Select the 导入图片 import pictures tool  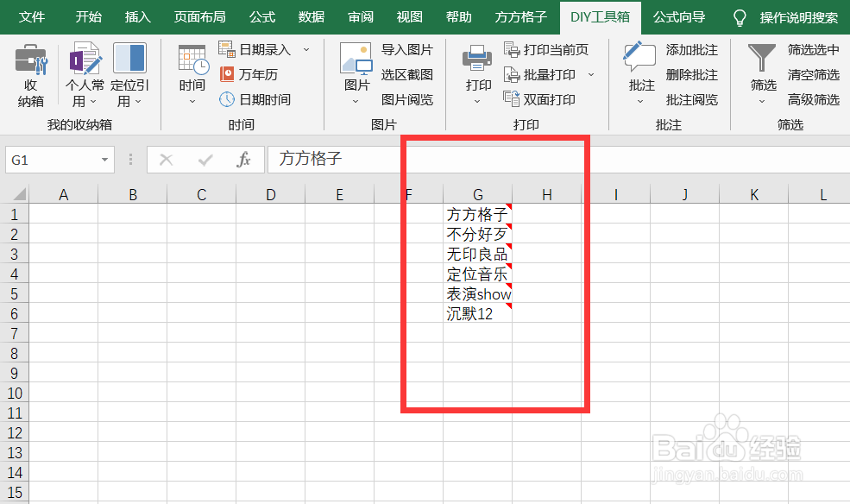click(x=408, y=50)
